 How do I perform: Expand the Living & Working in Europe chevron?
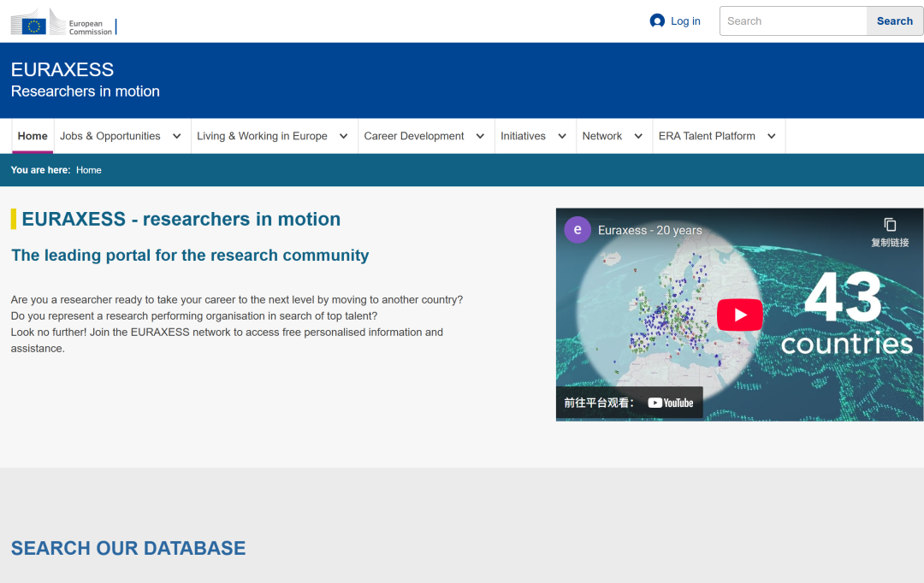344,136
